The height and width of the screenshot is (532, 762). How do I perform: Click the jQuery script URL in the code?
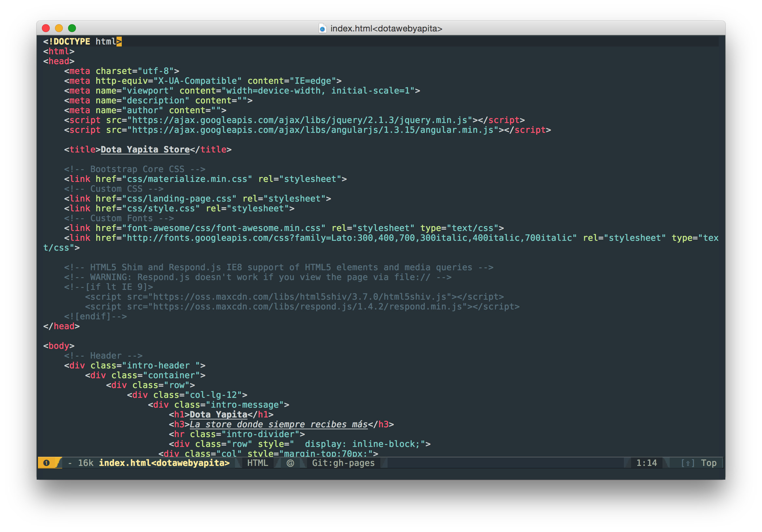pyautogui.click(x=300, y=120)
